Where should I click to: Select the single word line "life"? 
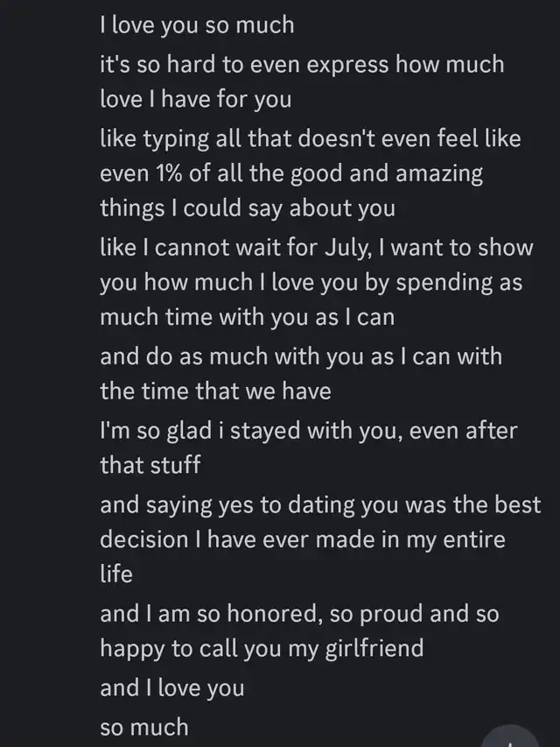[x=116, y=574]
